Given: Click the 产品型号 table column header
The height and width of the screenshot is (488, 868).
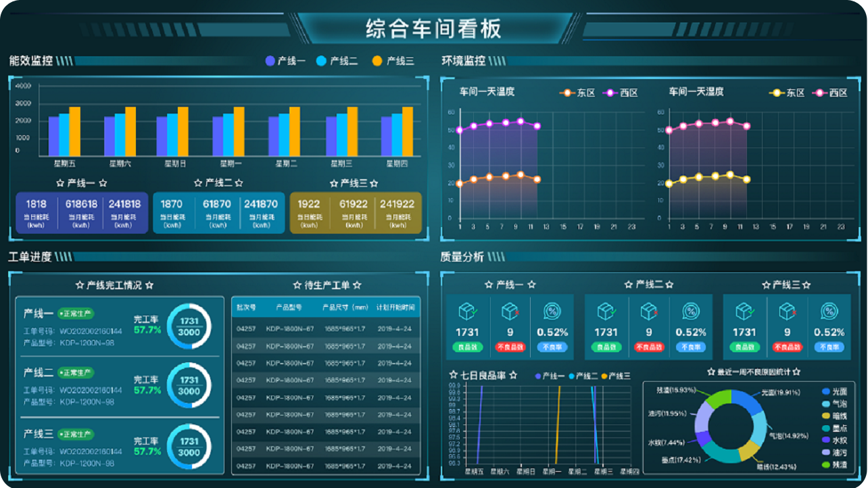Looking at the screenshot, I should coord(290,308).
